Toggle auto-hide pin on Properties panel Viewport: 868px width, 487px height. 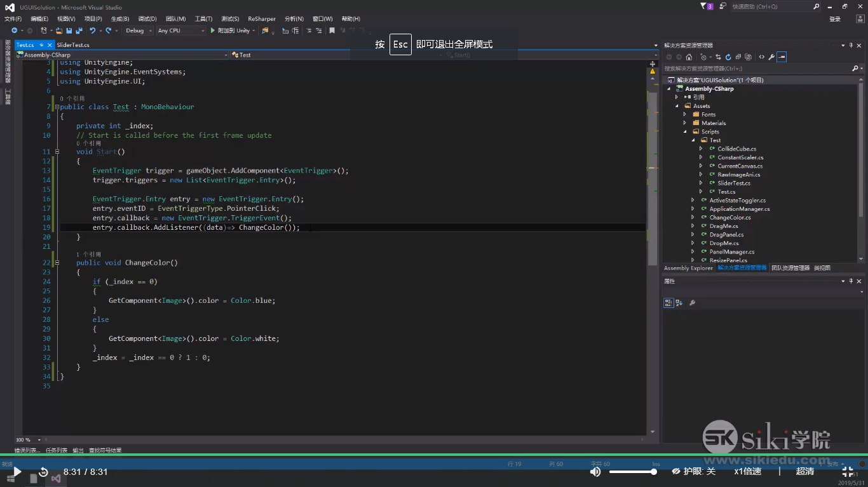point(851,281)
